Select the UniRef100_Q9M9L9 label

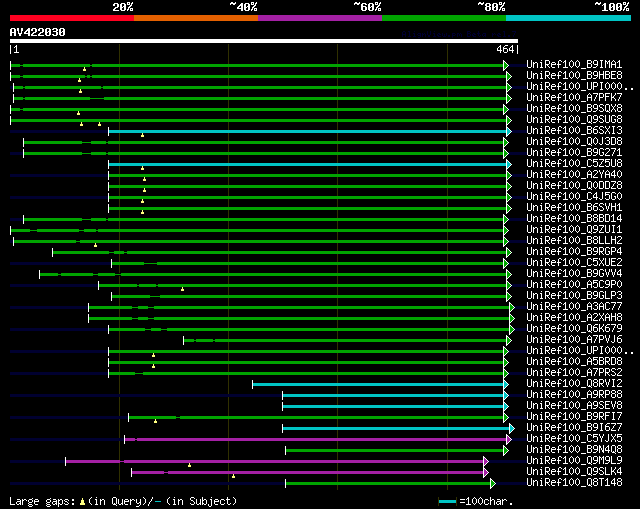pos(574,461)
